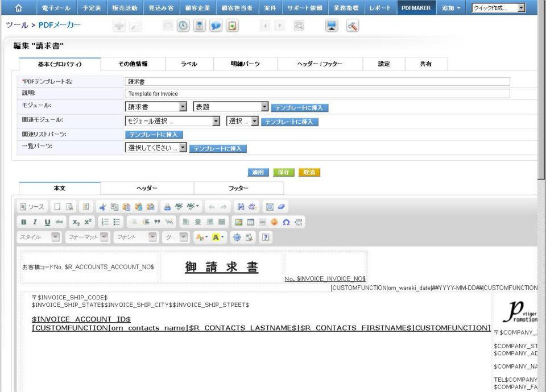The image size is (546, 392).
Task: Click テンプレートに挿入 button next to 表題
Action: pyautogui.click(x=300, y=108)
